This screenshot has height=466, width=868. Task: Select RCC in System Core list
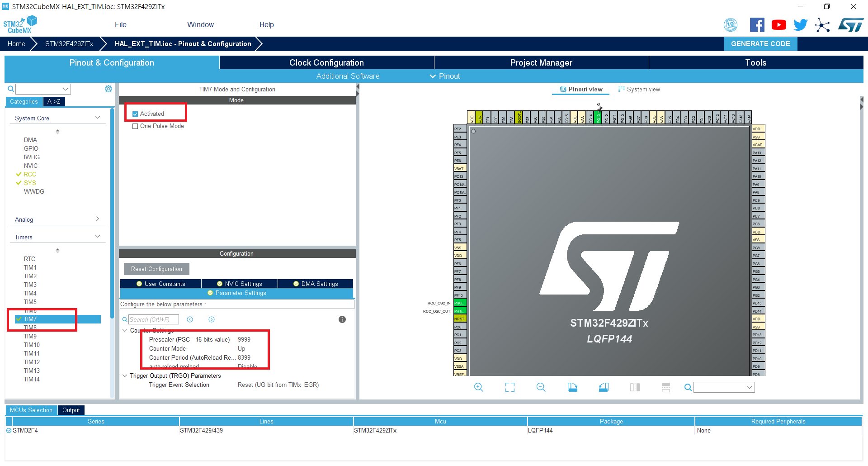pos(30,174)
